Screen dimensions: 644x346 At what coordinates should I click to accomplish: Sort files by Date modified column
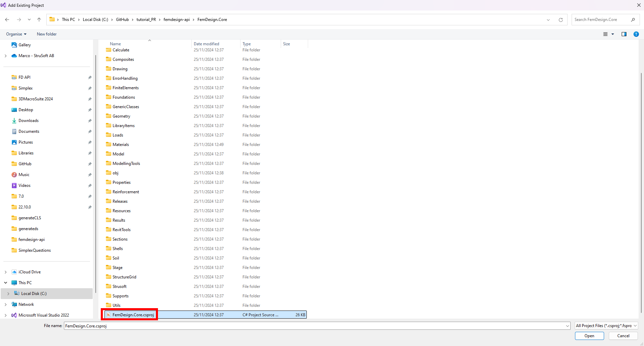tap(206, 44)
